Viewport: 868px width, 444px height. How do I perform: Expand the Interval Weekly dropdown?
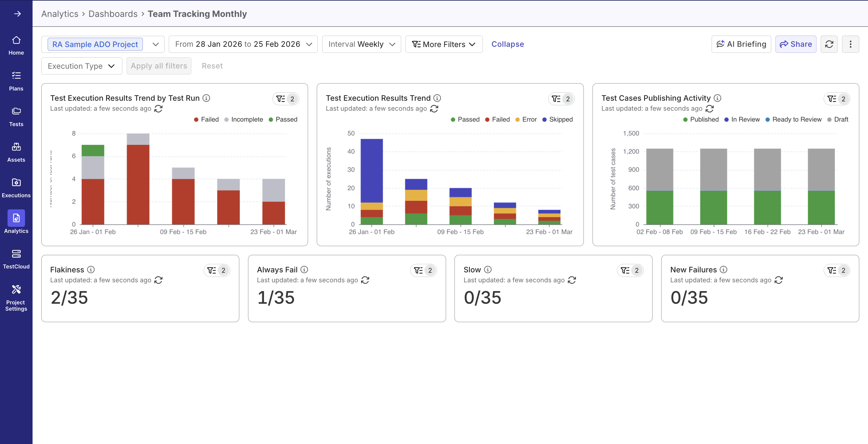point(361,44)
